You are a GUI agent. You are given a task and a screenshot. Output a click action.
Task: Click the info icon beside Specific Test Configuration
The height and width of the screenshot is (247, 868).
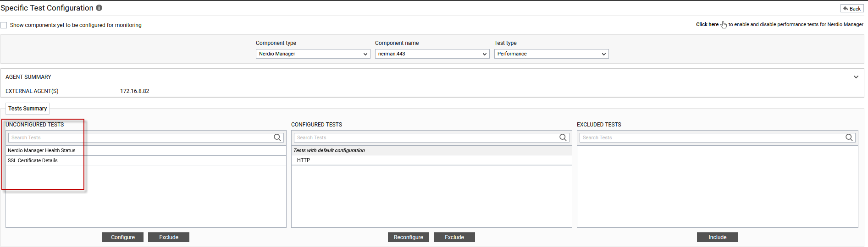[x=99, y=8]
